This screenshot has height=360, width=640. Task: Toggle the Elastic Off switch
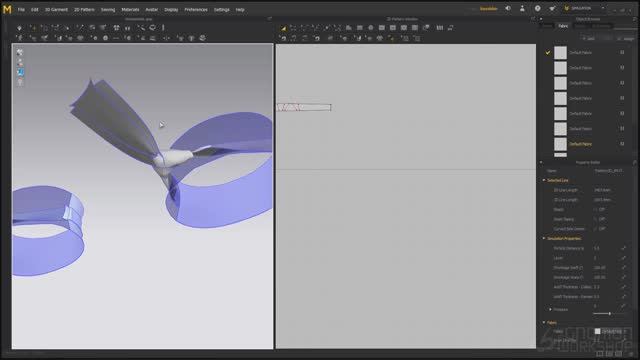(x=599, y=209)
